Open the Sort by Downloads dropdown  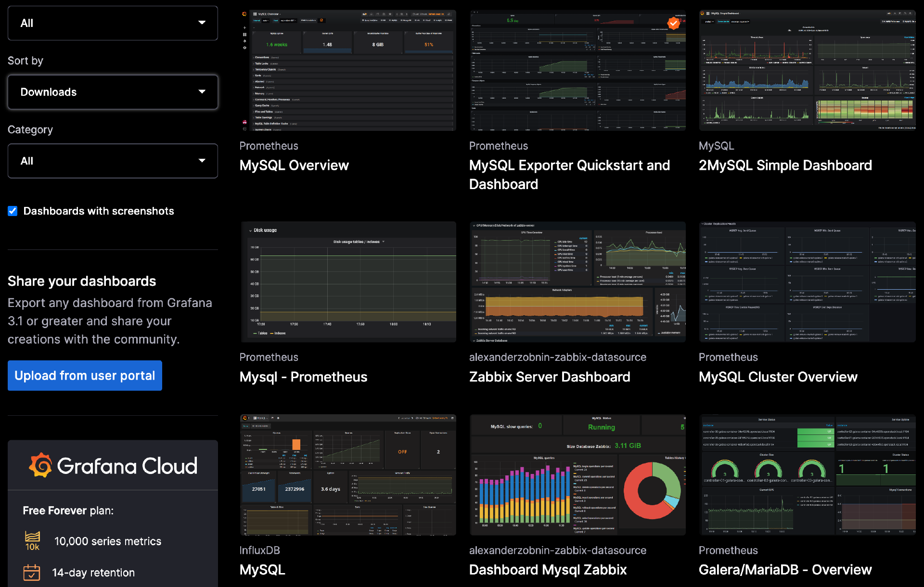pos(113,92)
